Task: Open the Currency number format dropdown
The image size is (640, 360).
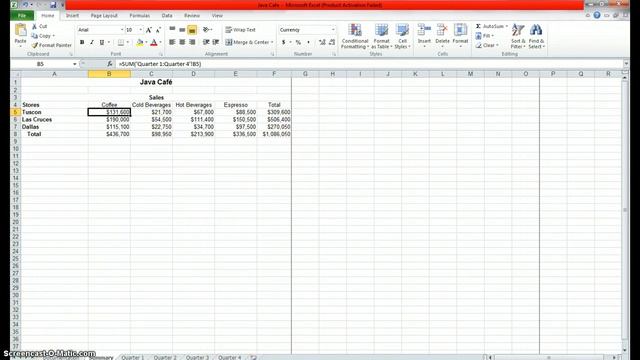Action: (333, 30)
